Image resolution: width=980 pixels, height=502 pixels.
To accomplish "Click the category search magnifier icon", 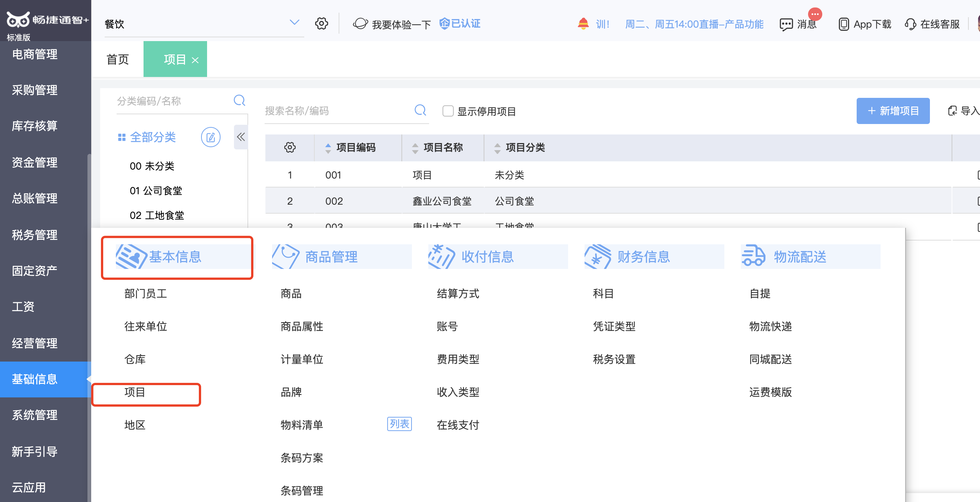I will [239, 100].
